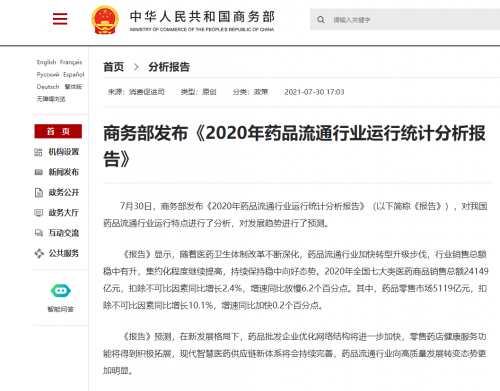
Task: Click the 政务公开 document icon
Action: (39, 193)
